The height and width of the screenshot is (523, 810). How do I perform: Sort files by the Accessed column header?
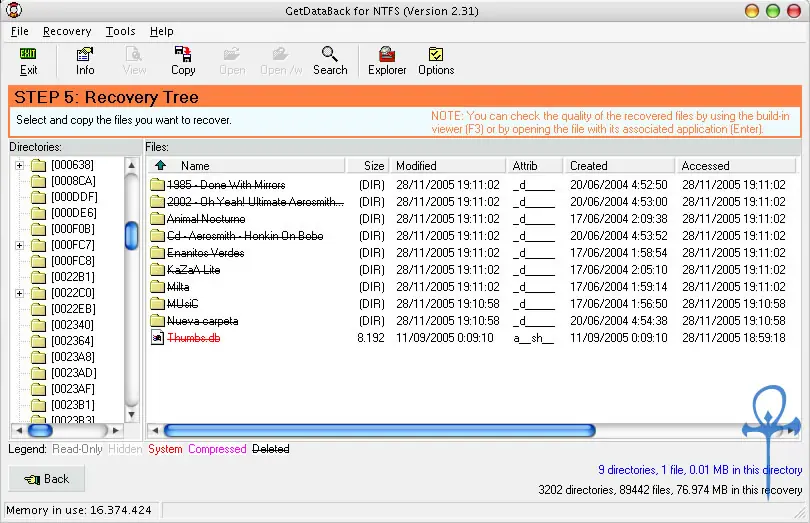tap(736, 166)
